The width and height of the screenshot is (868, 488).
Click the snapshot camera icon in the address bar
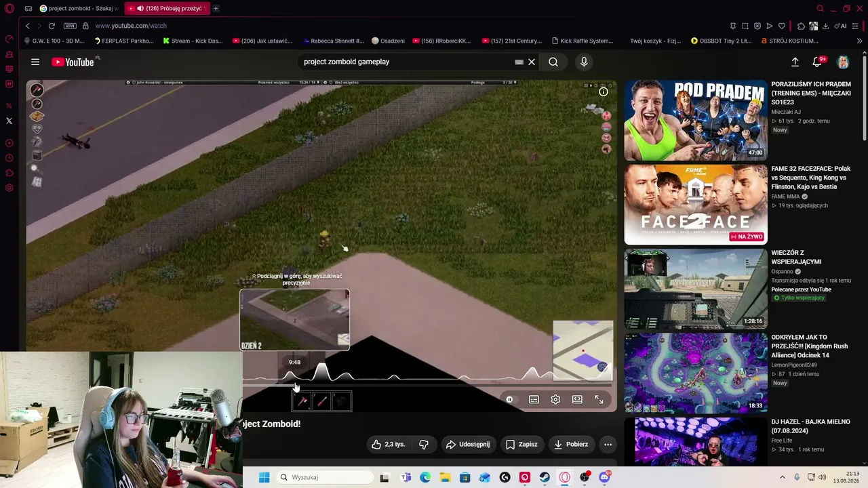745,26
